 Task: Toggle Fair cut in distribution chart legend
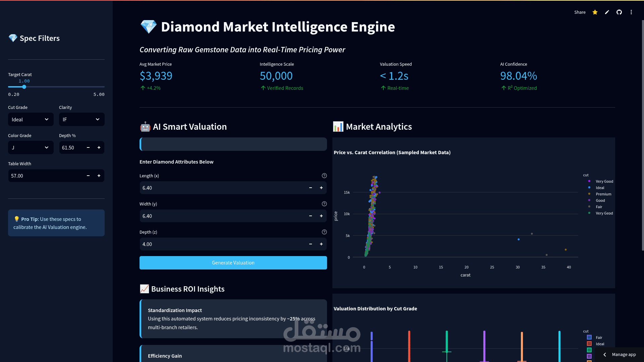(599, 338)
